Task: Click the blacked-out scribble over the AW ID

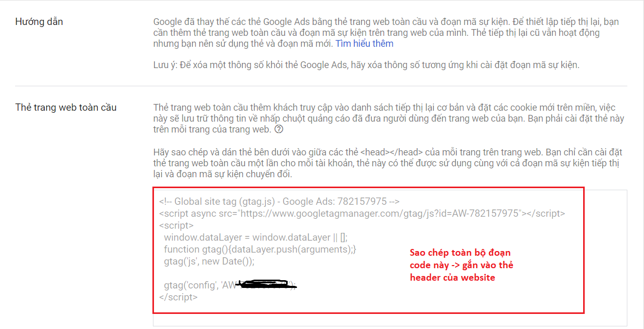Action: coord(265,284)
